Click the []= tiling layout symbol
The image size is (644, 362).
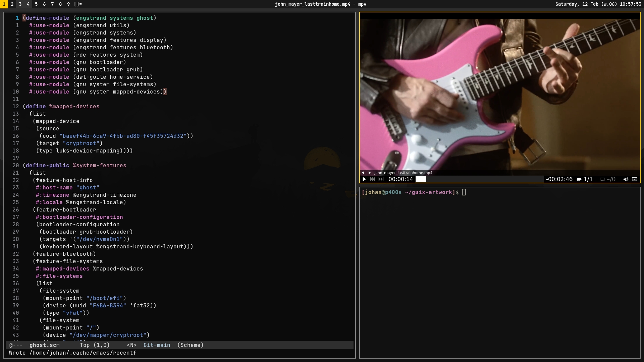(x=78, y=4)
